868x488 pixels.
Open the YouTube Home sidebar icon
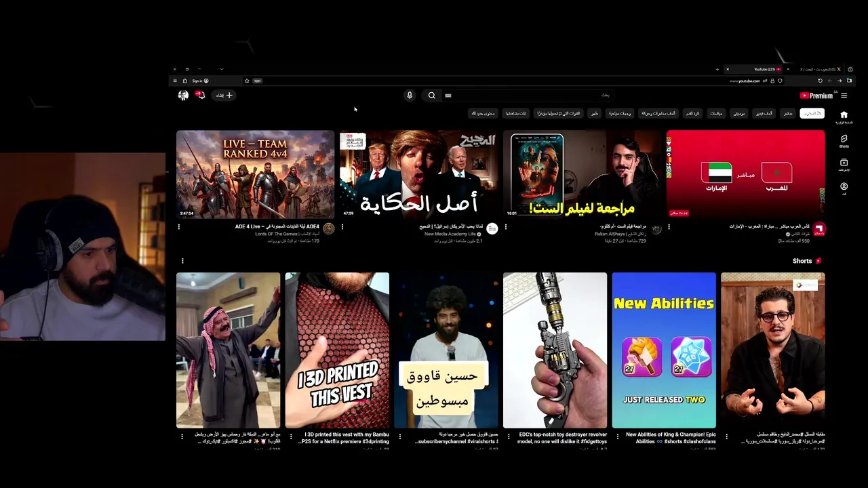[x=844, y=115]
